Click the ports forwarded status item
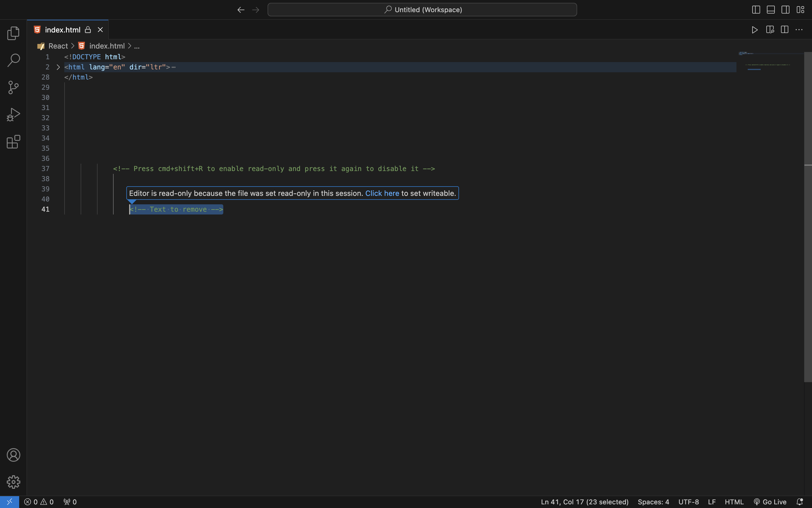The width and height of the screenshot is (812, 508). pyautogui.click(x=70, y=502)
